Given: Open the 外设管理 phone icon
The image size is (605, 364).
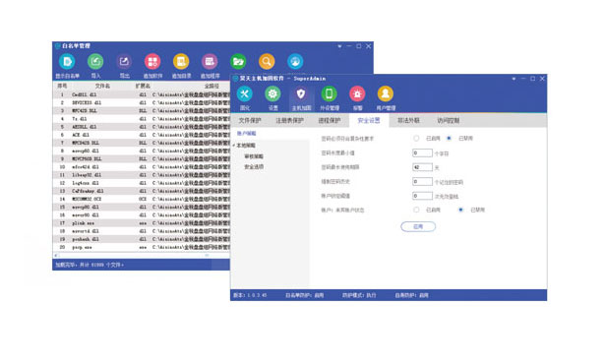Looking at the screenshot, I should 330,94.
